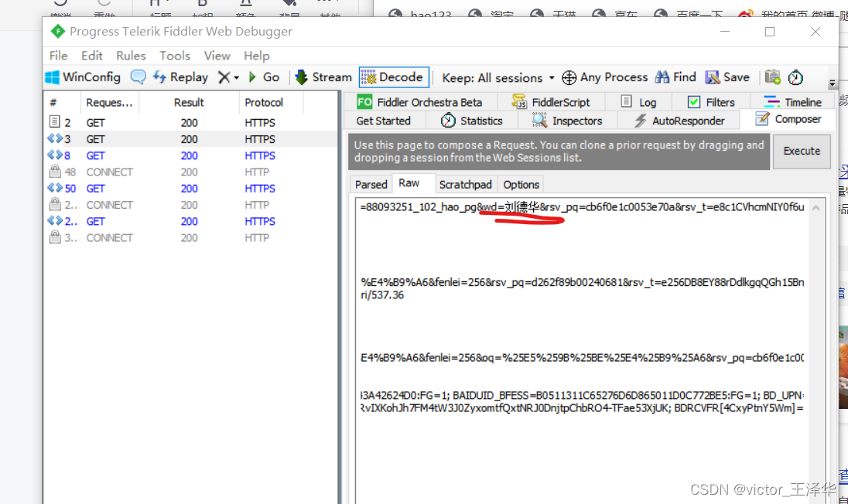Toggle Stream mode in toolbar
The height and width of the screenshot is (504, 848).
tap(323, 77)
